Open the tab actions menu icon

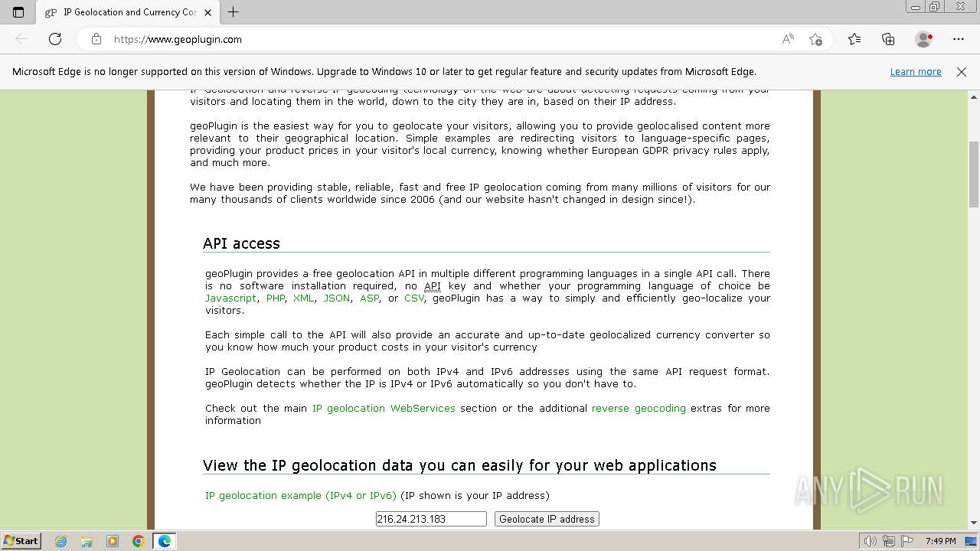[18, 12]
